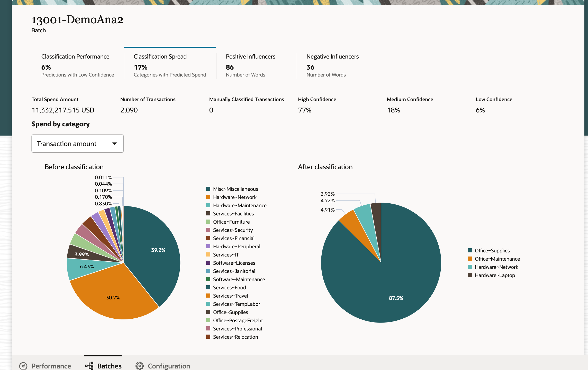Click Hardware~Laptop legend swatch

(470, 275)
